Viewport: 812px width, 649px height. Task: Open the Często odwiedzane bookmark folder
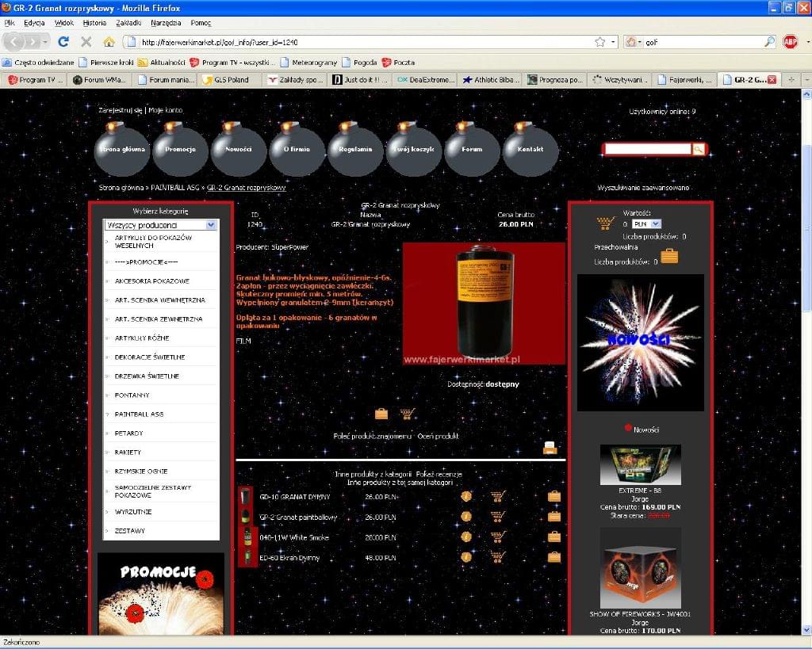pyautogui.click(x=39, y=62)
